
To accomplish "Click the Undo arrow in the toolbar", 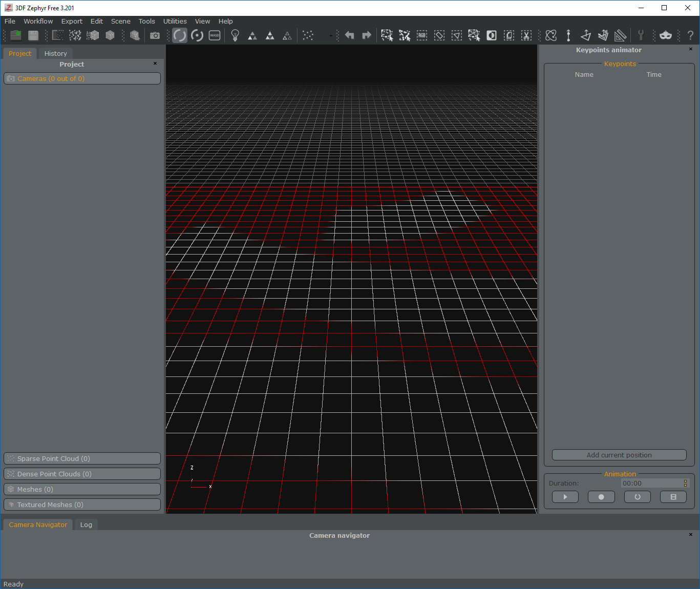I will coord(349,35).
